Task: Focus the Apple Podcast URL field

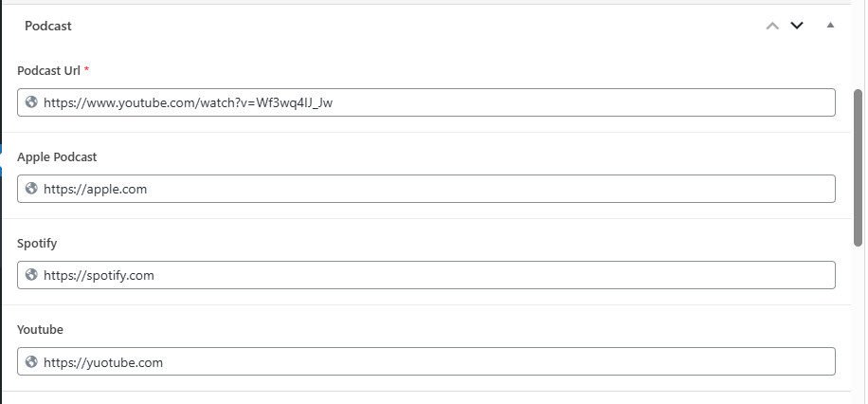Action: (426, 189)
